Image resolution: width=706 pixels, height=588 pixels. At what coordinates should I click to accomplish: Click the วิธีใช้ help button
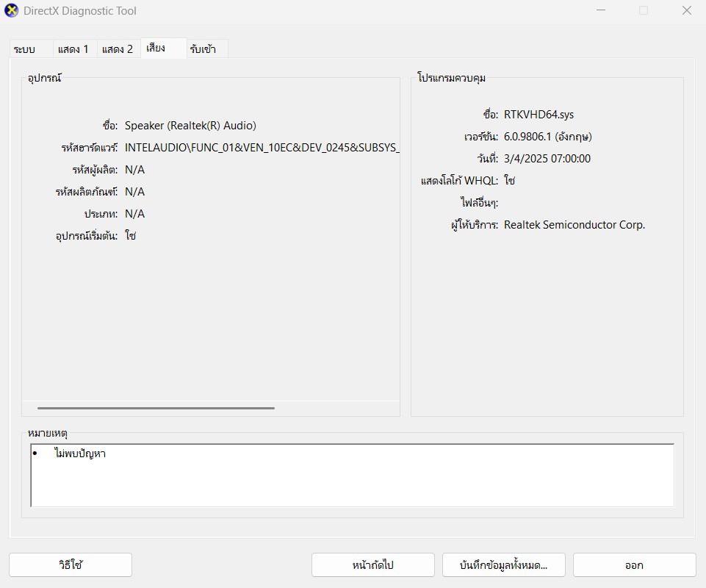tap(70, 564)
